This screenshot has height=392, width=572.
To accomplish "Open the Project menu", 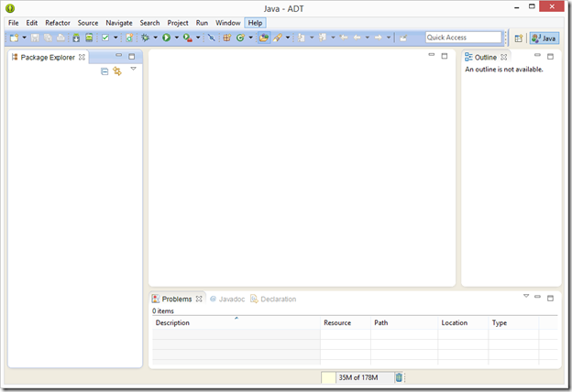I will click(x=178, y=23).
